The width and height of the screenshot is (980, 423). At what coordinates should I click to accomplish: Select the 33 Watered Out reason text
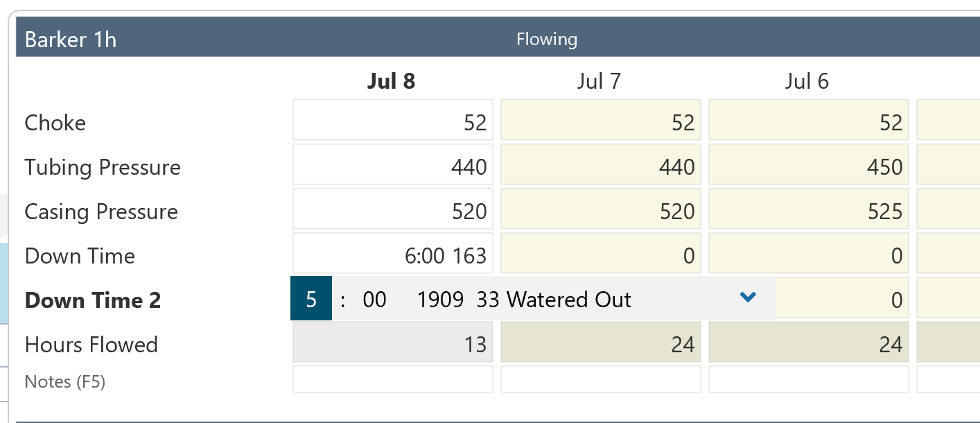[554, 300]
